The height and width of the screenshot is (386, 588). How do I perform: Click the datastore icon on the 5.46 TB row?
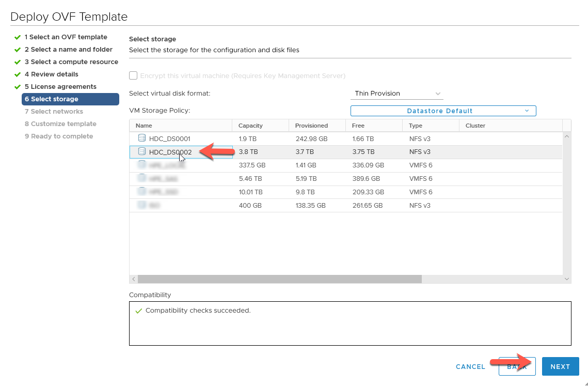click(141, 178)
